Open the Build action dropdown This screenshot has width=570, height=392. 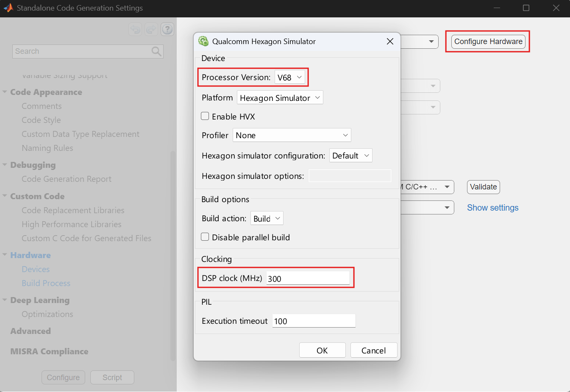click(267, 218)
